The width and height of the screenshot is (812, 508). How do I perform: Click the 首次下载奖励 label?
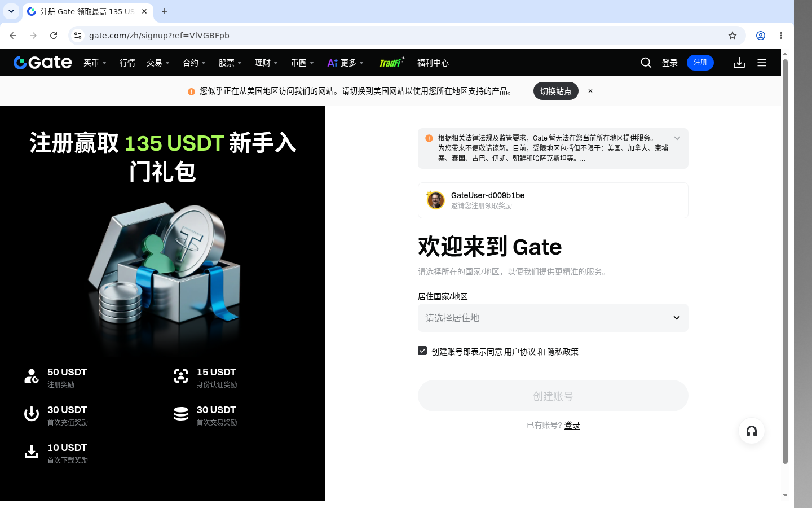68,461
